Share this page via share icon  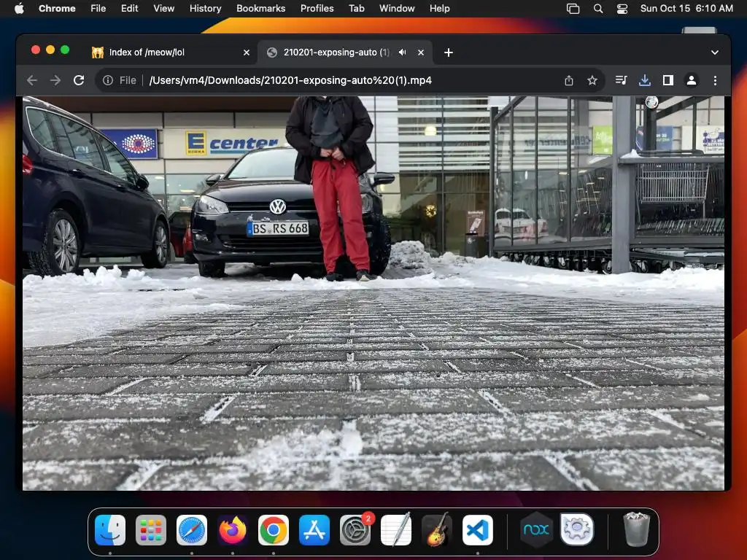point(569,80)
